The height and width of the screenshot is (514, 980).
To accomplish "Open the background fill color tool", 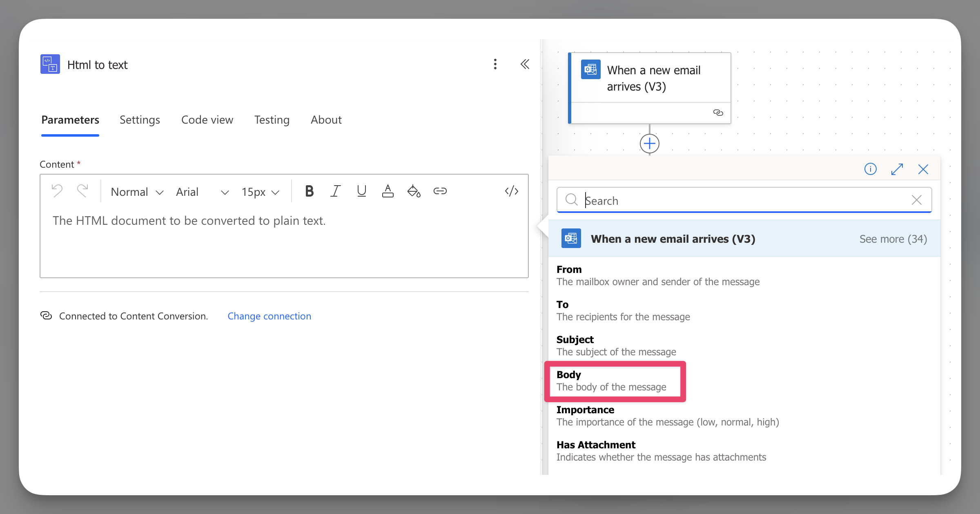I will pyautogui.click(x=414, y=191).
